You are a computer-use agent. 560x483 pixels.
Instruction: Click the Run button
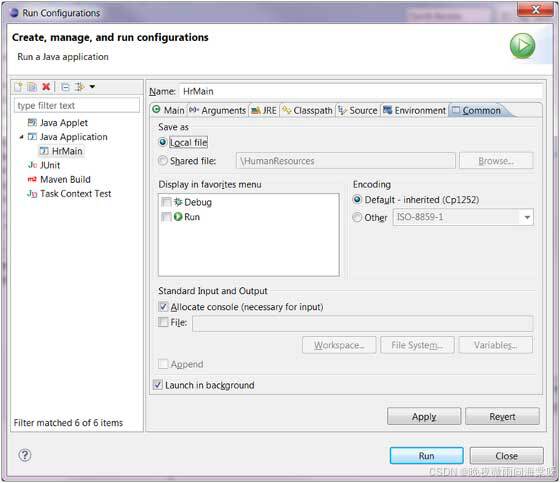tap(426, 456)
